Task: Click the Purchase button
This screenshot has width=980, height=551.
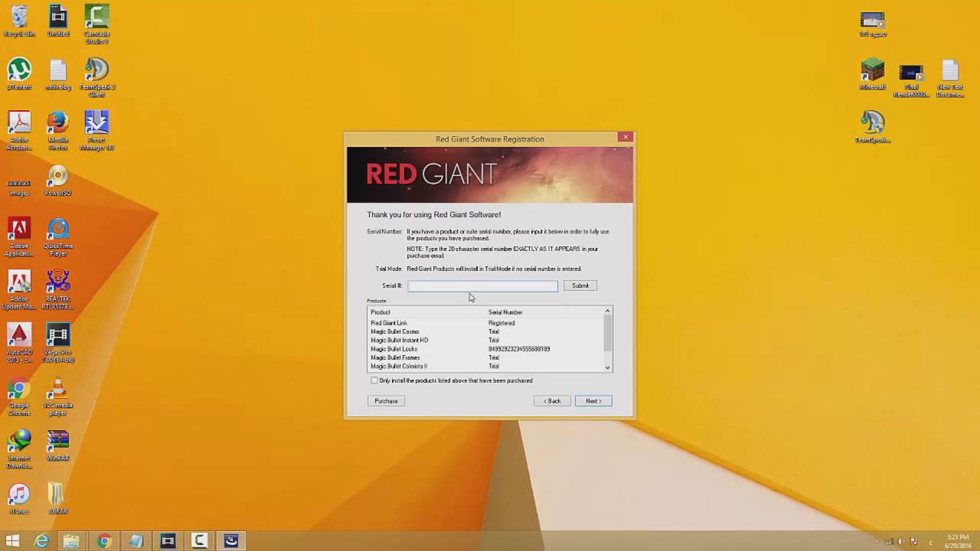Action: (386, 401)
